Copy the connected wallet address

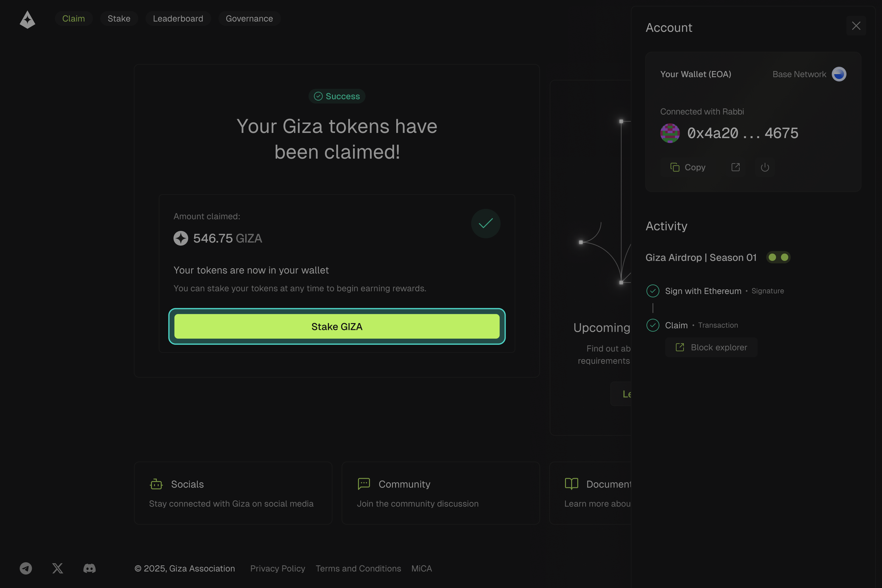(688, 167)
